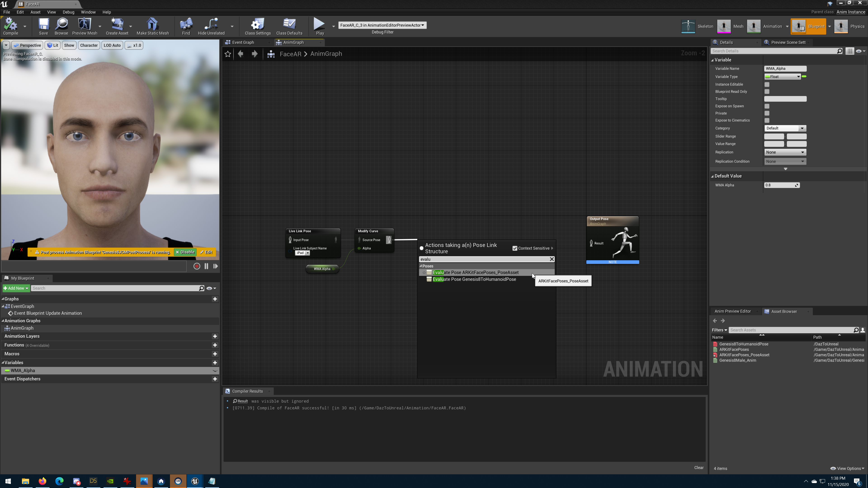Viewport: 868px width, 488px height.
Task: Click Browse toolbar icon
Action: (x=61, y=26)
